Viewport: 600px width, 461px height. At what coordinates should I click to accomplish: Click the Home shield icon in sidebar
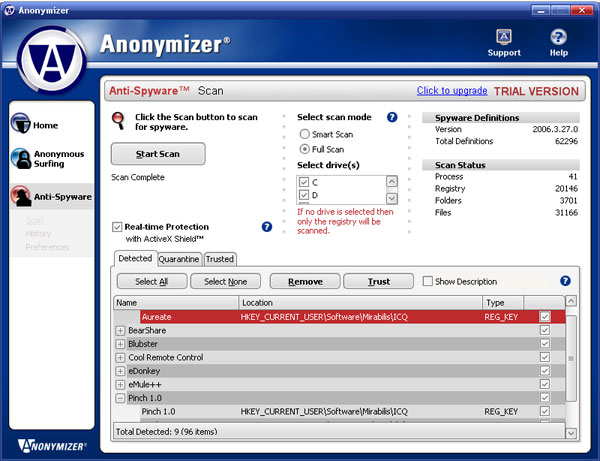(21, 123)
